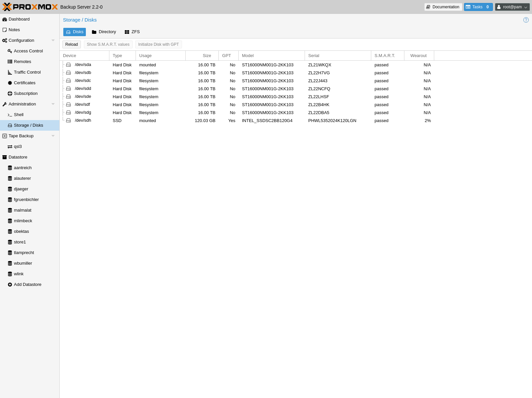Collapse the Tape Backup section arrow
Image resolution: width=532 pixels, height=398 pixels.
53,136
